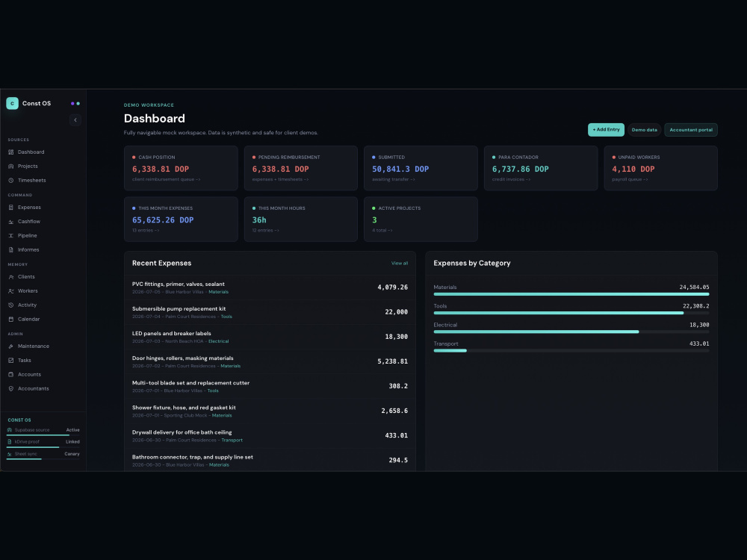
Task: Click the Transport category progress bar
Action: [571, 350]
